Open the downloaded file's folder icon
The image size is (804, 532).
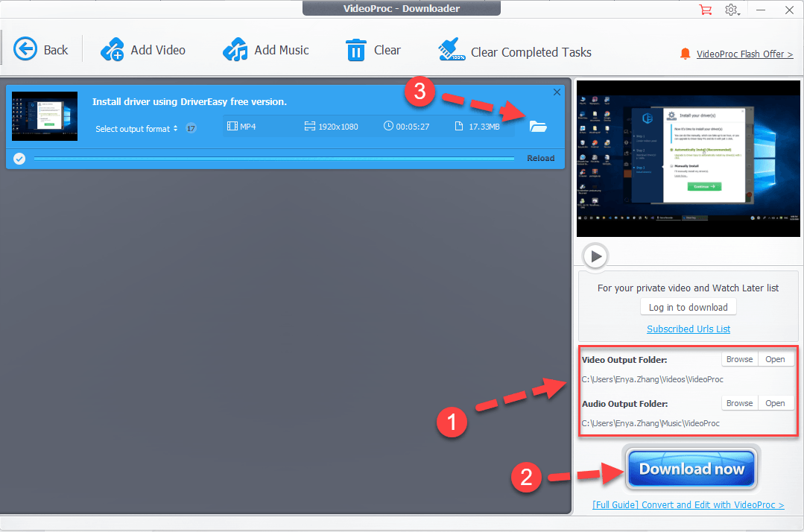(x=538, y=126)
